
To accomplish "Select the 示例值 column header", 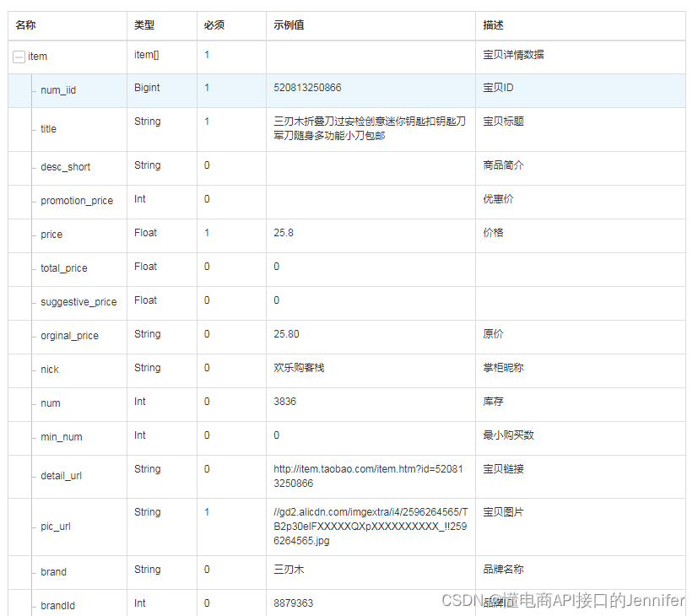I will click(x=289, y=25).
